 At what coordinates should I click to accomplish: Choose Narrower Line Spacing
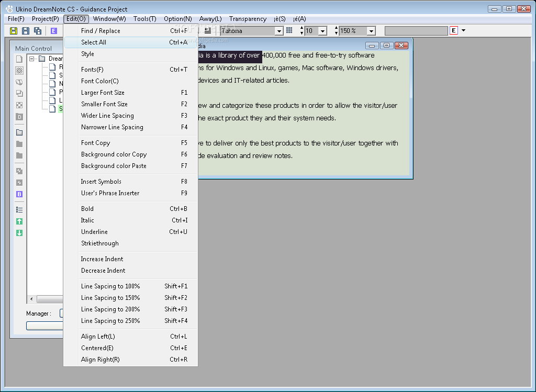[x=130, y=127]
